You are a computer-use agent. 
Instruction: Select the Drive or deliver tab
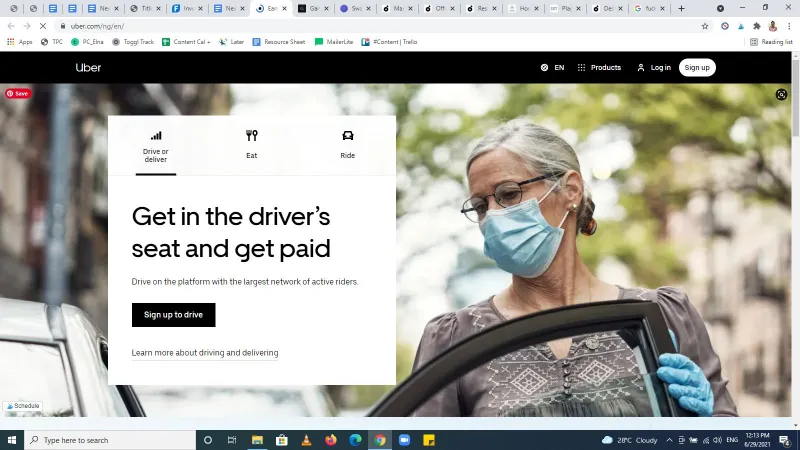point(156,147)
